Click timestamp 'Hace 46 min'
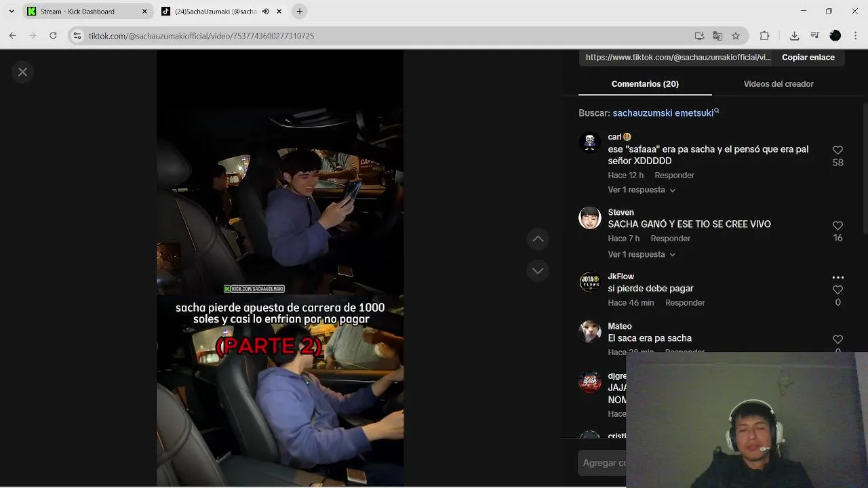The width and height of the screenshot is (868, 488). tap(631, 303)
